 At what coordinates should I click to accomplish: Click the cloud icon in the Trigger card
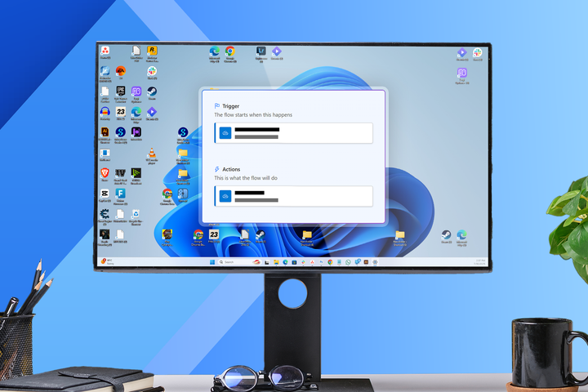point(225,133)
